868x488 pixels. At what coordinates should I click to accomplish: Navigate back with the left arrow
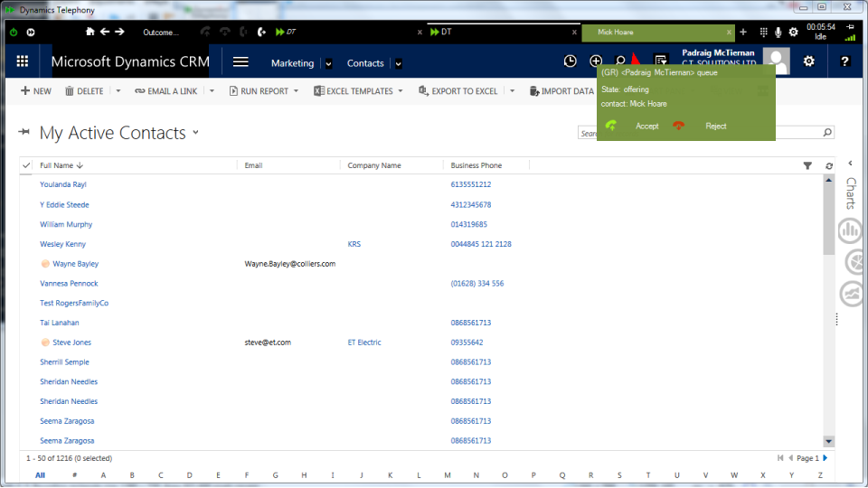point(105,32)
